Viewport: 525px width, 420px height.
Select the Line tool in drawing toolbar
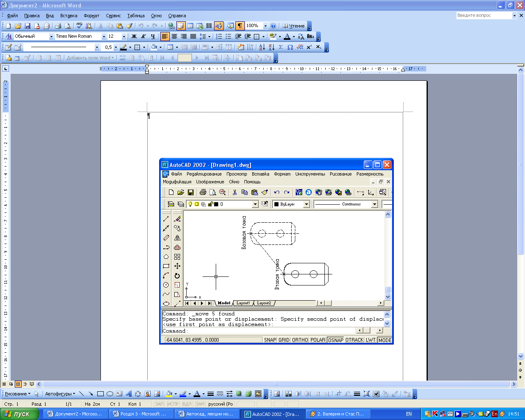pyautogui.click(x=81, y=394)
